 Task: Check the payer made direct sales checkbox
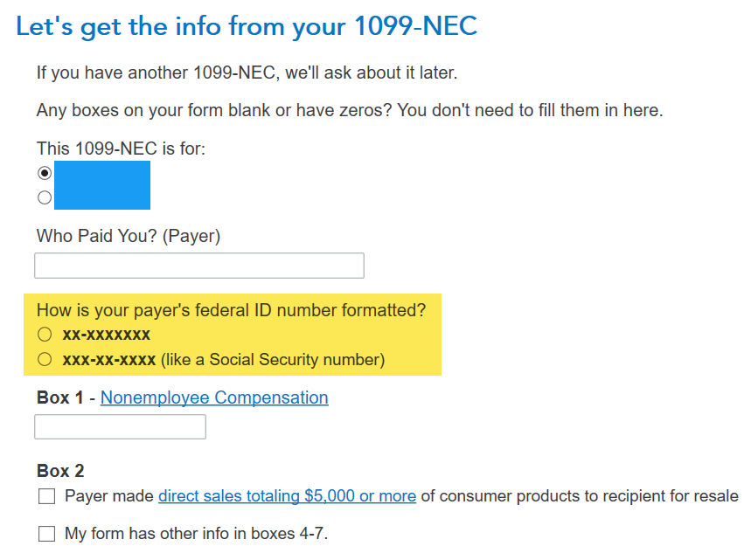click(46, 496)
